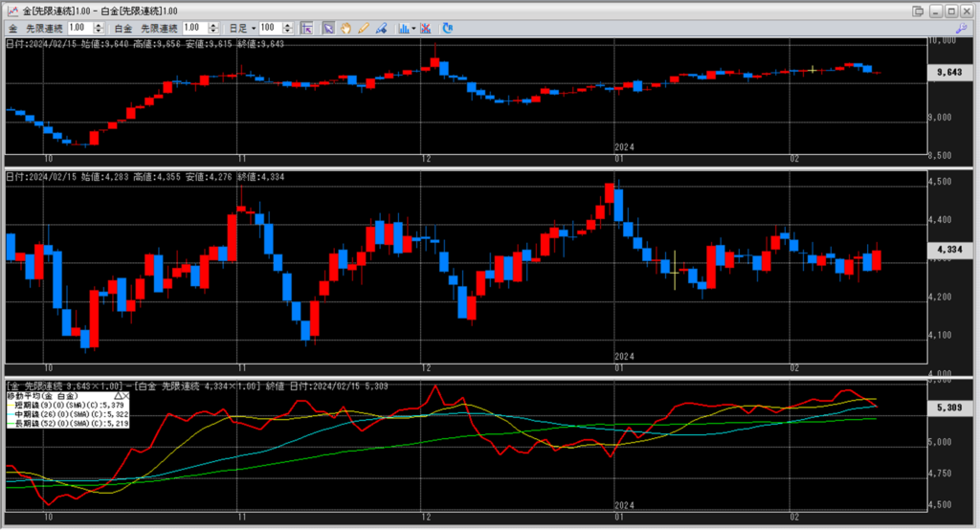The image size is (980, 530).
Task: Click 先限連続 label next to 金
Action: coord(44,29)
